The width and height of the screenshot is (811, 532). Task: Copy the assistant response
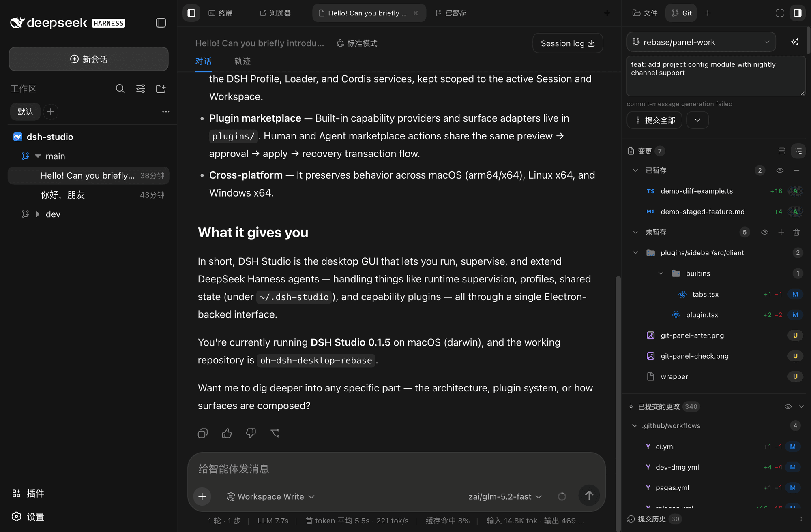(203, 433)
